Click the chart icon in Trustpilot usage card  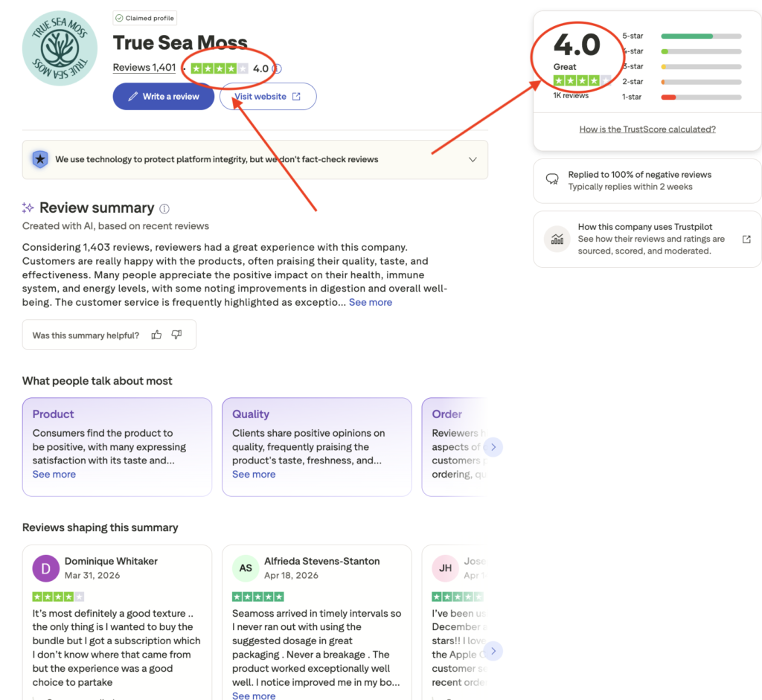(557, 239)
